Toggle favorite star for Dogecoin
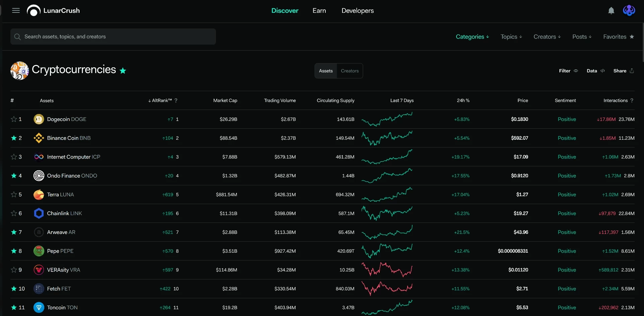The height and width of the screenshot is (316, 644). (14, 119)
